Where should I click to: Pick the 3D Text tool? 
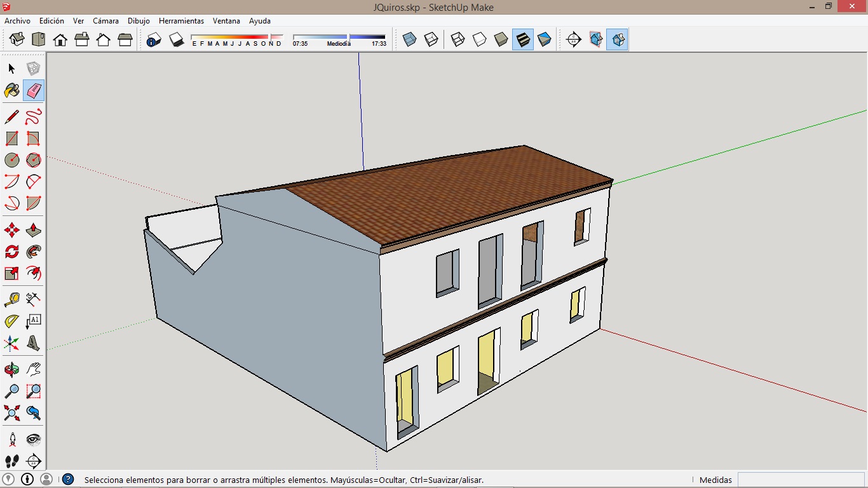(34, 344)
